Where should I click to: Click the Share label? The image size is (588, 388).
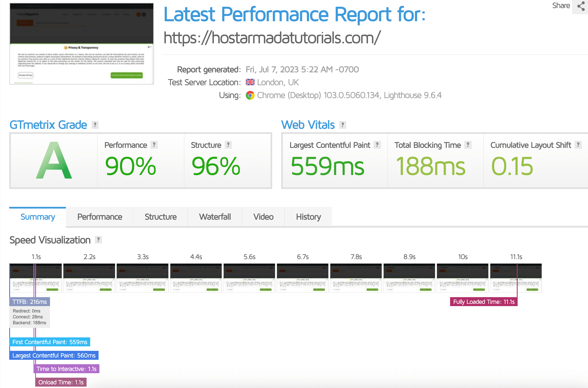tap(561, 6)
